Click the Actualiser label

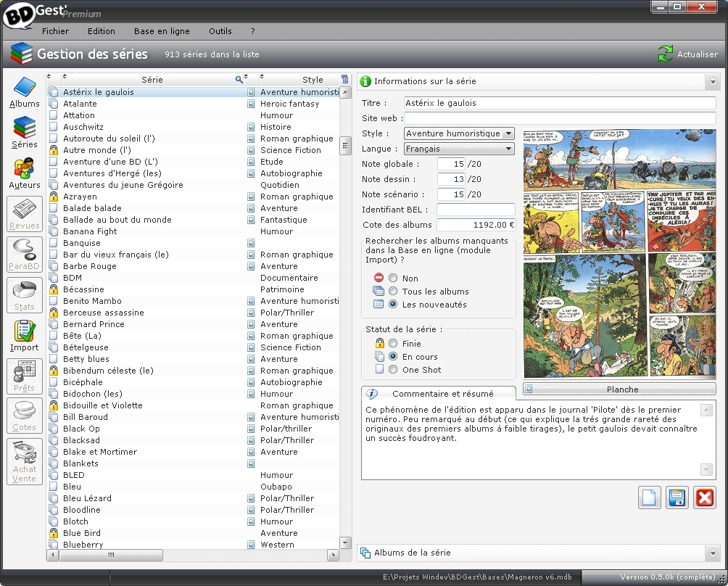click(x=697, y=54)
